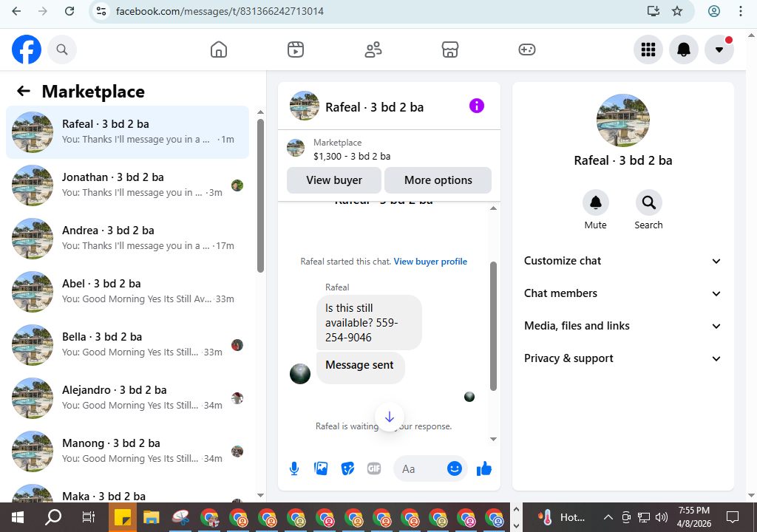Click the site info icon in address bar
The image size is (757, 532).
101,11
